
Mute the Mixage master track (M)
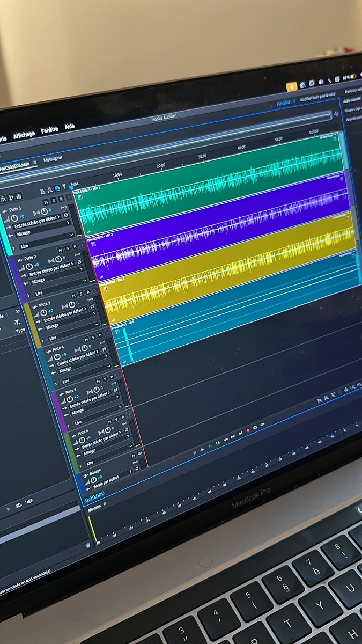134,456
